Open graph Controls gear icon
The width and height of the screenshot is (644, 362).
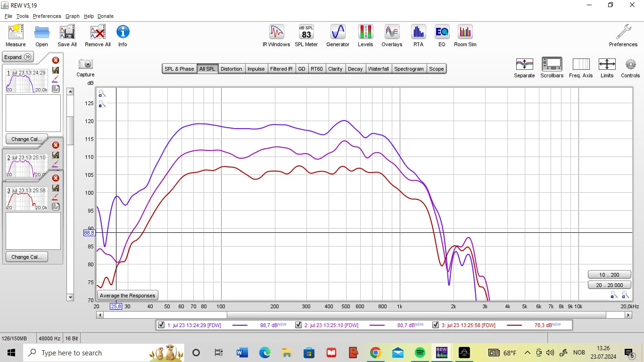[x=630, y=67]
